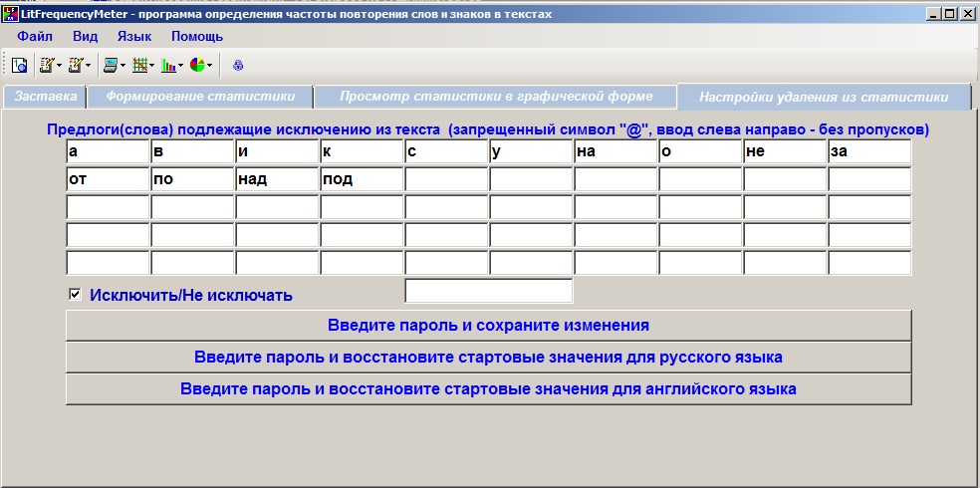Open Просмотр статистики в графической форме tab

[496, 97]
